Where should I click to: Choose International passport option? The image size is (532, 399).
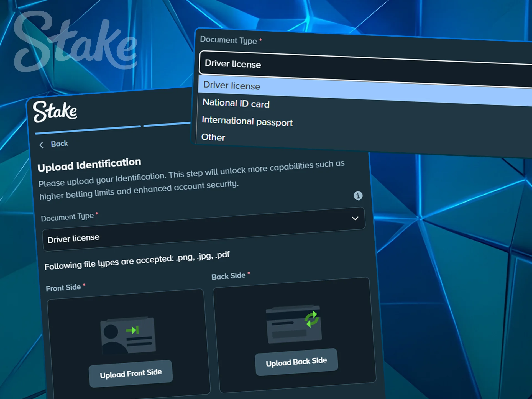(x=247, y=121)
